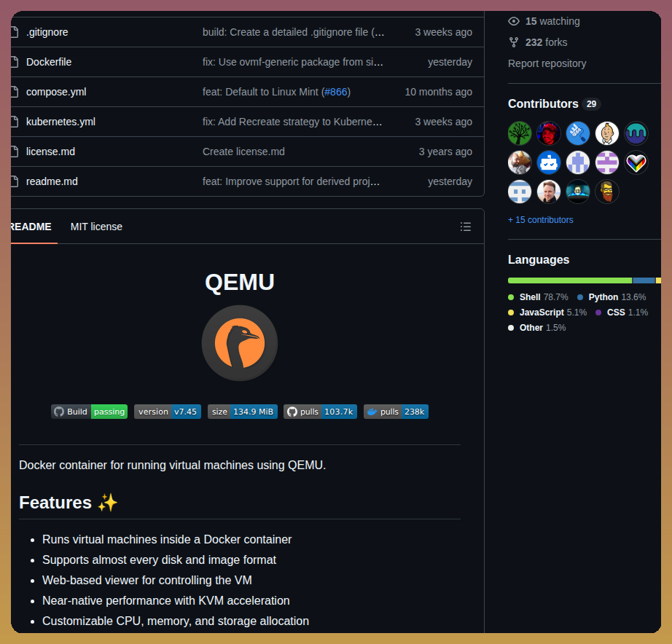Click green Shell segment of language bar
The height and width of the screenshot is (644, 672).
pyautogui.click(x=570, y=281)
